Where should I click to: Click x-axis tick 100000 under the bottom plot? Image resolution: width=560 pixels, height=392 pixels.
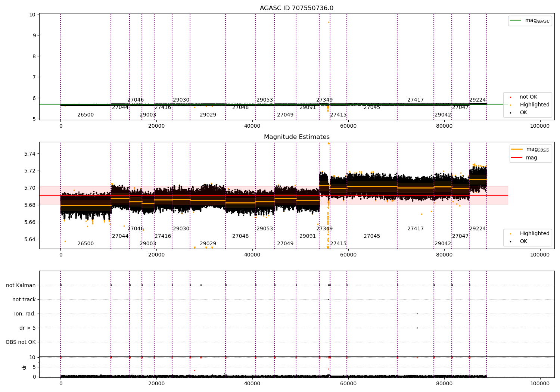click(540, 383)
